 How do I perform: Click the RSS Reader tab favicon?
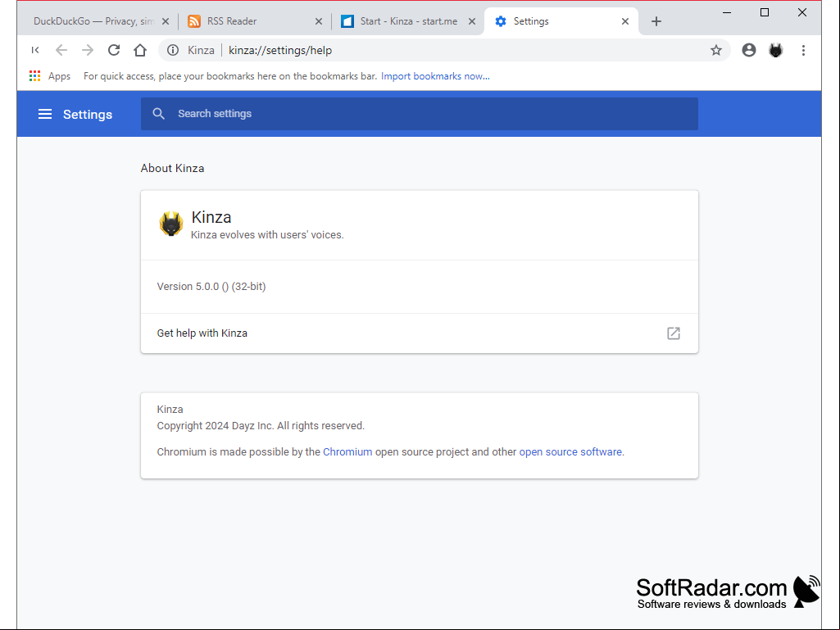194,21
